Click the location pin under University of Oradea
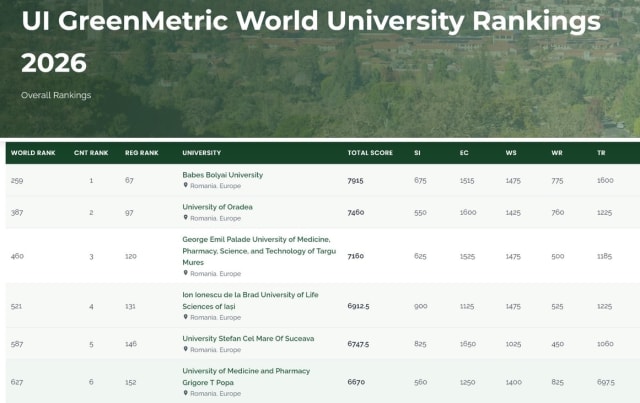 pos(185,218)
